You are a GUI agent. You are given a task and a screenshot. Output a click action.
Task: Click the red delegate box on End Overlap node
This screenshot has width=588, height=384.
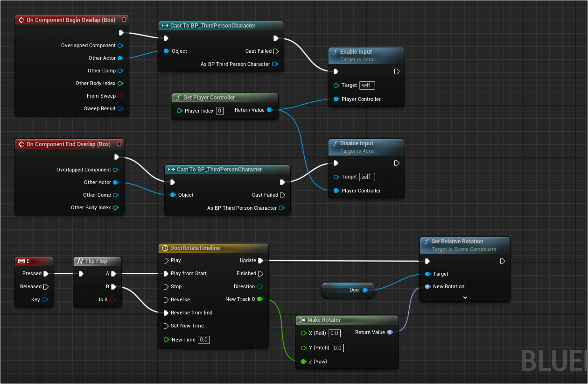(119, 144)
